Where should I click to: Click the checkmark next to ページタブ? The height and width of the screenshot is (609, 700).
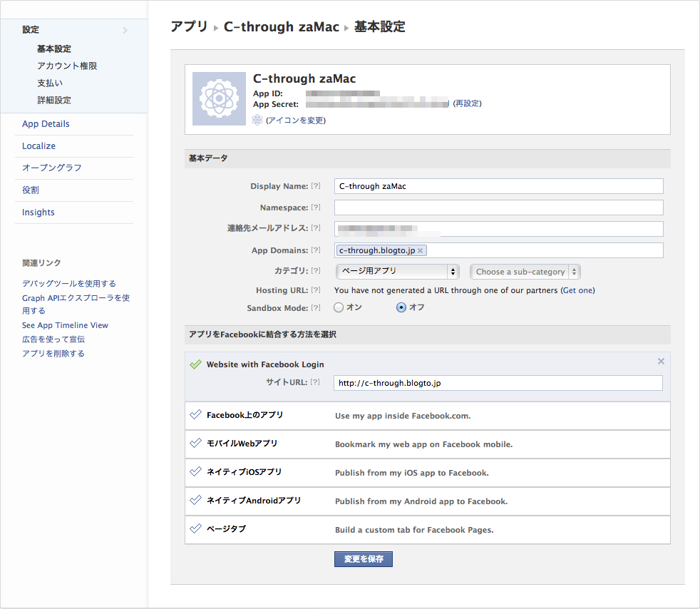(195, 528)
